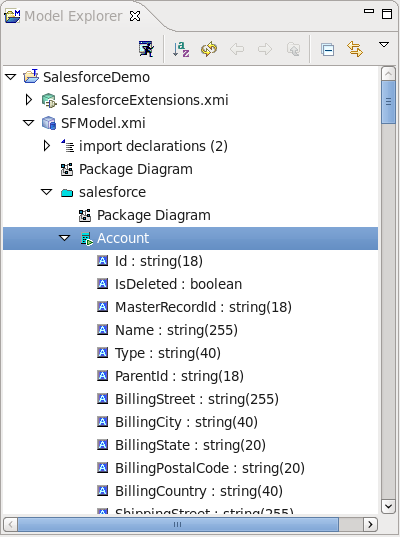The image size is (400, 537).
Task: Select the 'salesforce' package label
Action: tap(112, 192)
